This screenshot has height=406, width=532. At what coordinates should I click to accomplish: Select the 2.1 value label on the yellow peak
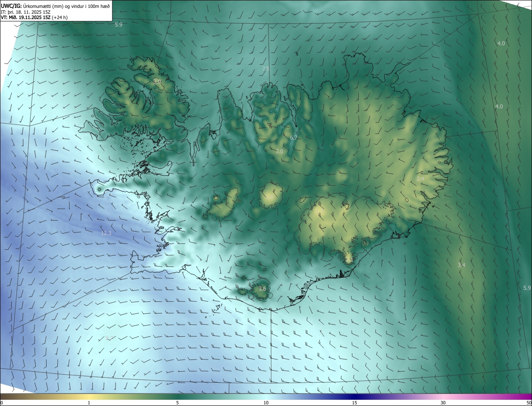point(349,260)
